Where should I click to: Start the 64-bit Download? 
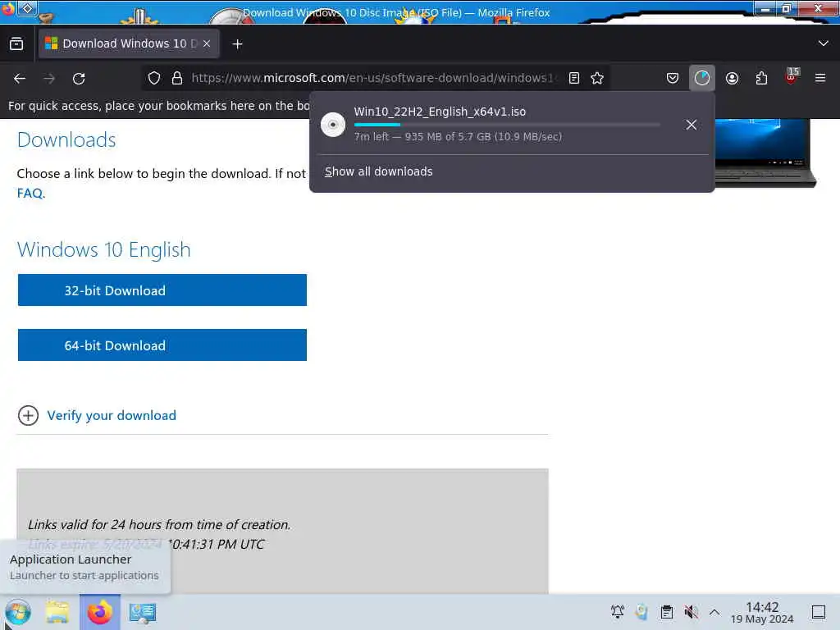pos(162,345)
